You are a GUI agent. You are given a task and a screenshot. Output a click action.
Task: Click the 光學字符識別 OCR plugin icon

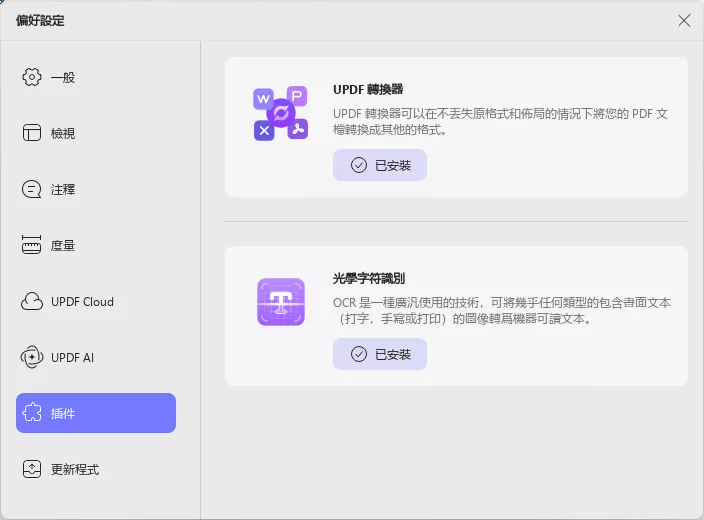[x=281, y=302]
